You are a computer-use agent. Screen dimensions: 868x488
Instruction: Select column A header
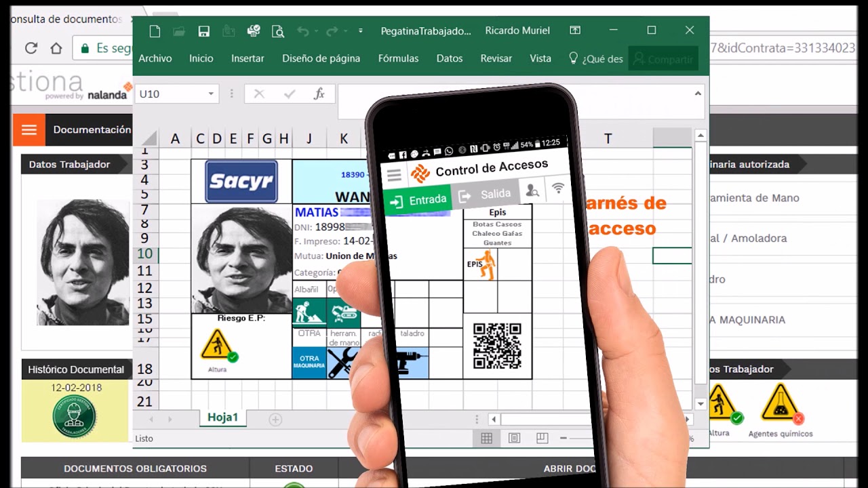[175, 138]
